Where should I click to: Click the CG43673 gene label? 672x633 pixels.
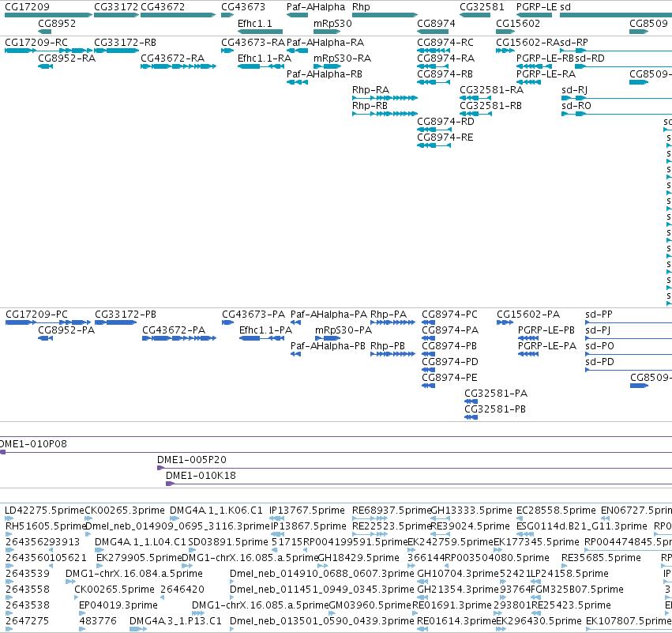click(243, 7)
